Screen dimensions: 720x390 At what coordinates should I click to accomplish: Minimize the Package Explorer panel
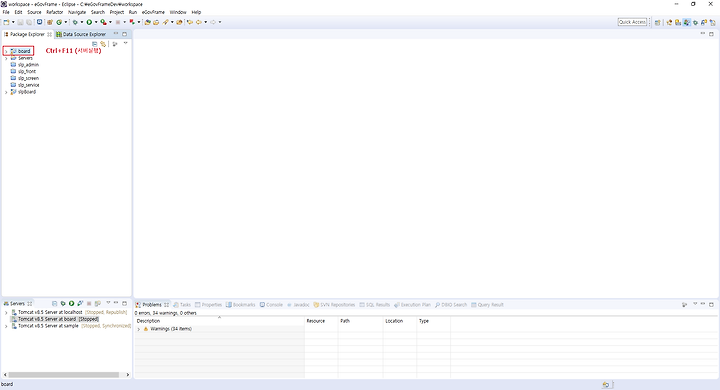tap(116, 33)
